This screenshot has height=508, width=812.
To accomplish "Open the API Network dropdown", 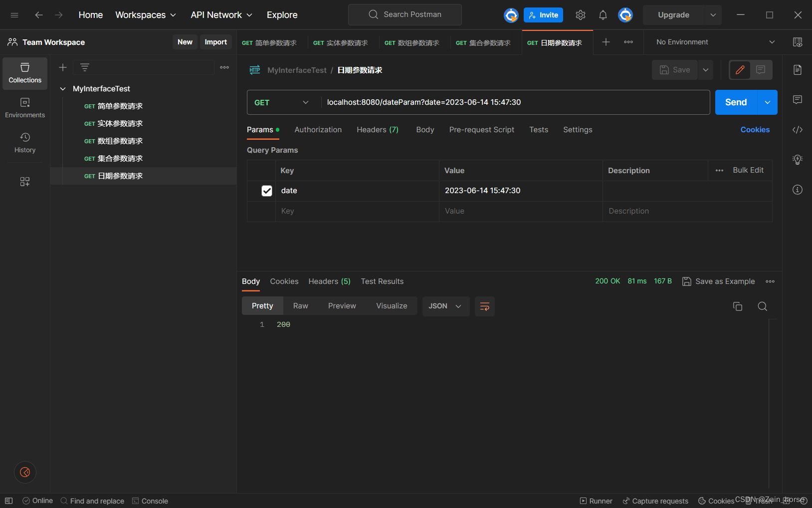I will coord(221,15).
